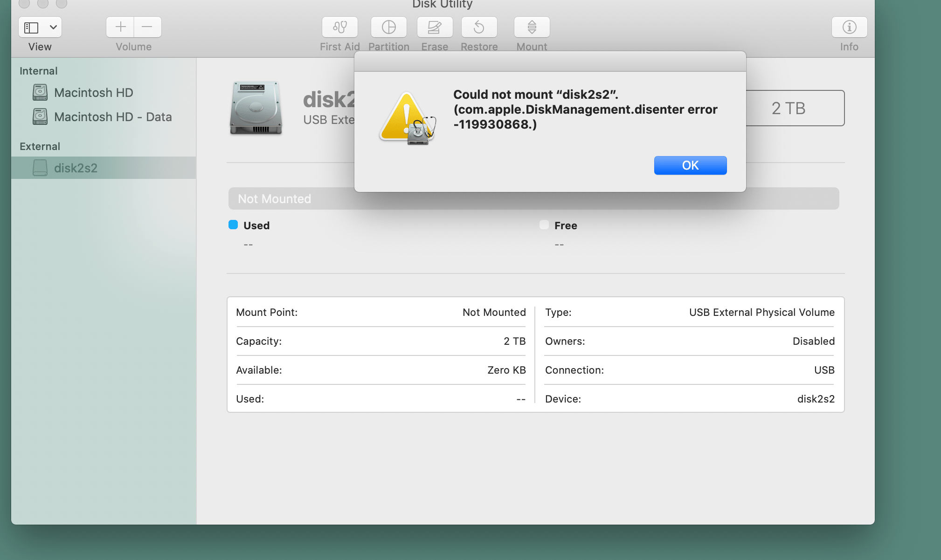Run First Aid on the selected disk
The image size is (941, 560).
tap(339, 27)
